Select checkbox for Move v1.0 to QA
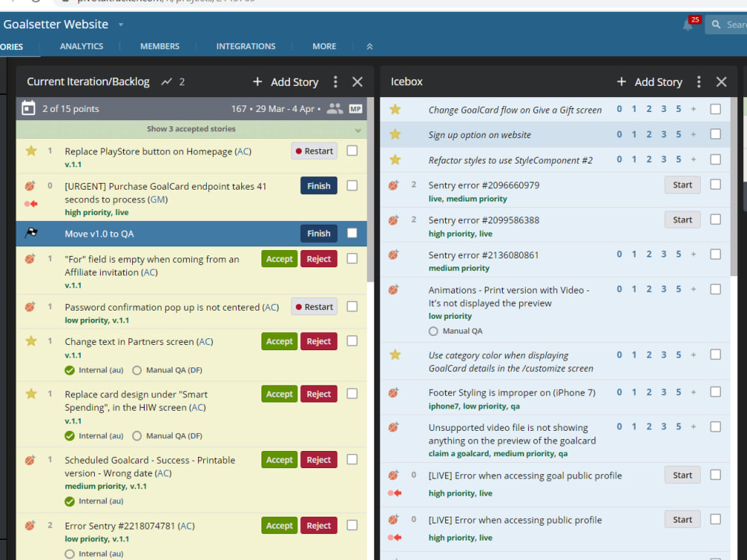The image size is (747, 560). [x=352, y=233]
